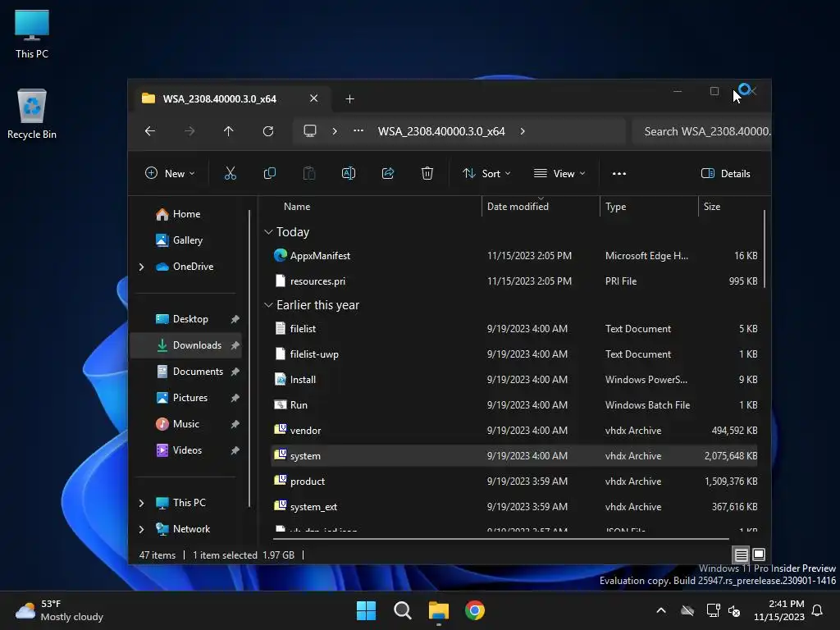Select the vendor vhdx archive
This screenshot has height=630, width=840.
[514, 430]
